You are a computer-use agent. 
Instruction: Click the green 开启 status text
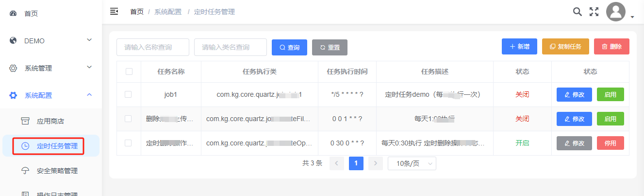coord(522,143)
